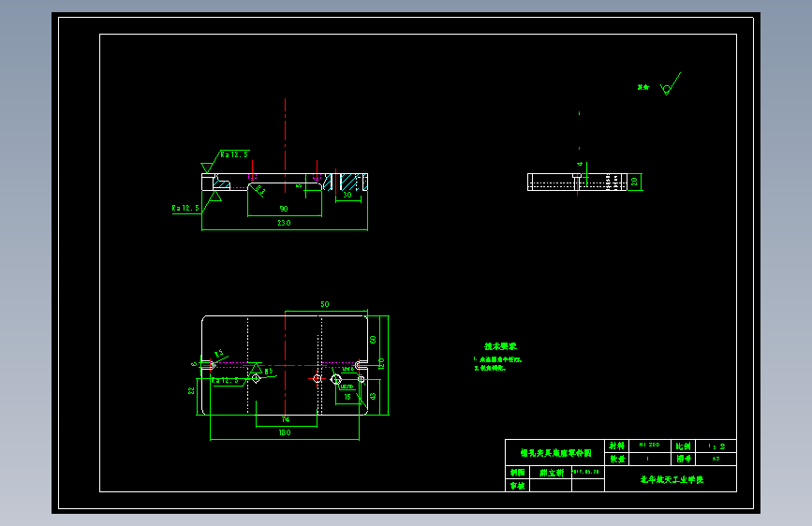
Task: Select the 22 vertical dimension at left
Action: pos(191,390)
